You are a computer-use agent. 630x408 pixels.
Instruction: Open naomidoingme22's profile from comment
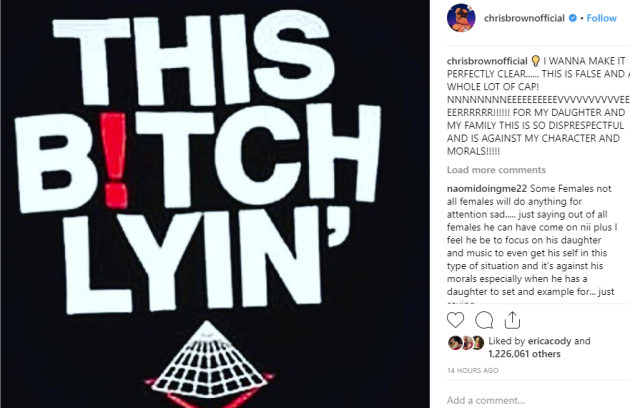pyautogui.click(x=487, y=189)
